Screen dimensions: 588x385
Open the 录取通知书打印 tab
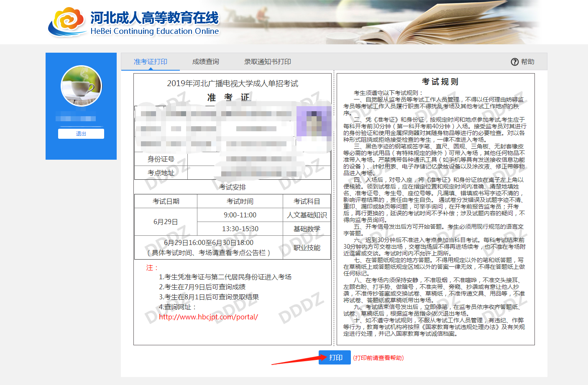(x=268, y=62)
